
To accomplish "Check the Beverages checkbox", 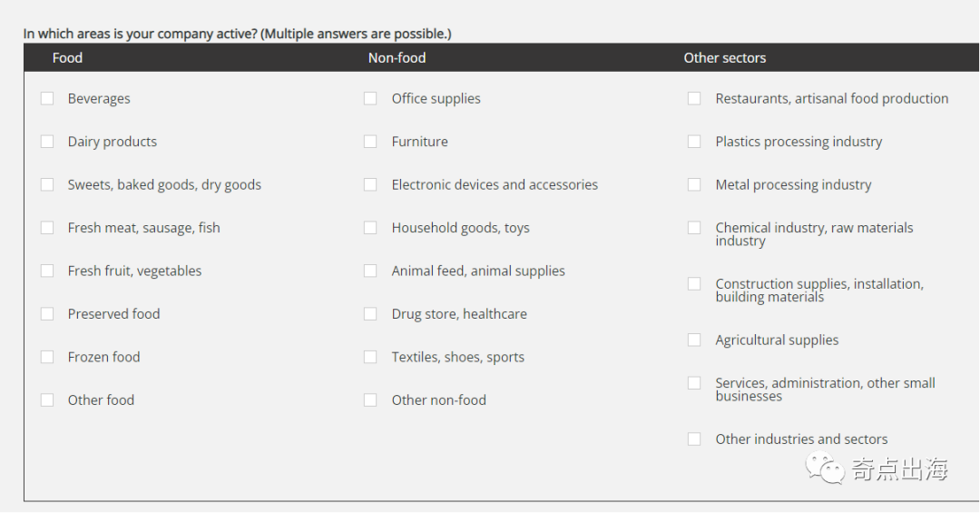I will tap(47, 98).
